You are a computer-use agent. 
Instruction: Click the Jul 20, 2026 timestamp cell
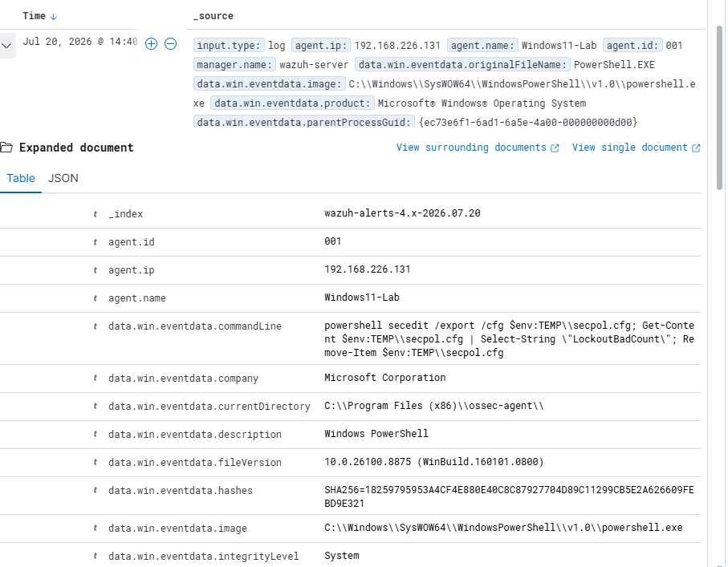click(x=79, y=42)
